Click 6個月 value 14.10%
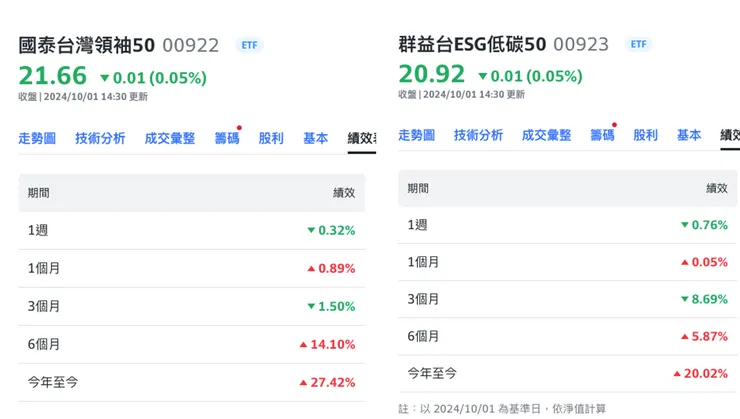This screenshot has width=740, height=419. tap(328, 344)
